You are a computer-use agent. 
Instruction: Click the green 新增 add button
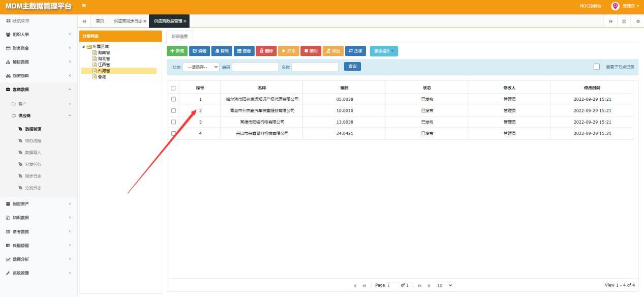click(x=177, y=51)
